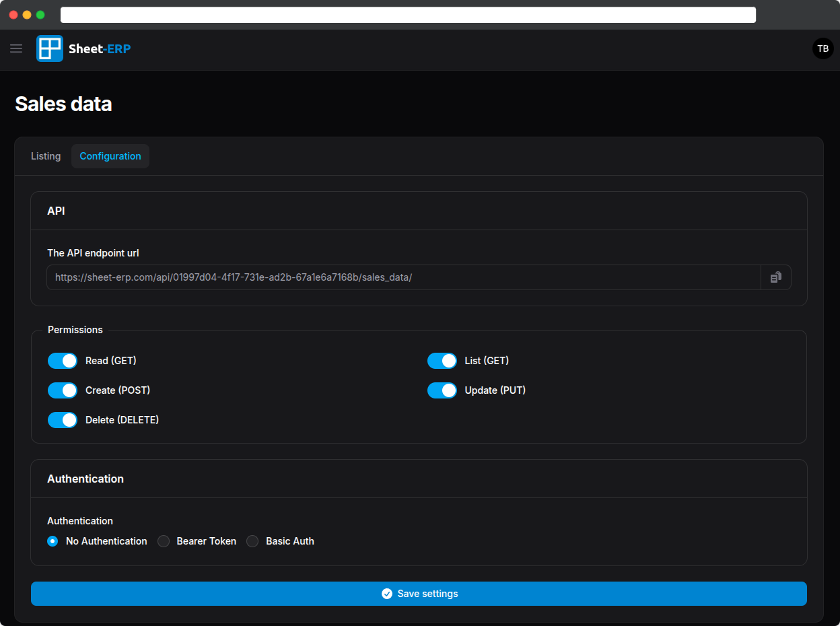Viewport: 840px width, 626px height.
Task: Open the Configuration tab
Action: click(x=110, y=155)
